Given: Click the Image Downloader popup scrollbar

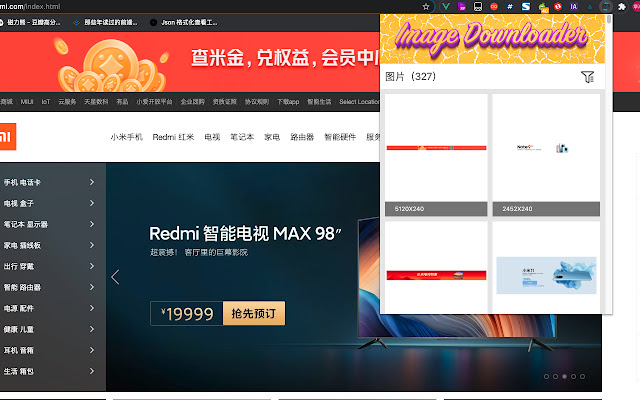Looking at the screenshot, I should [609, 19].
